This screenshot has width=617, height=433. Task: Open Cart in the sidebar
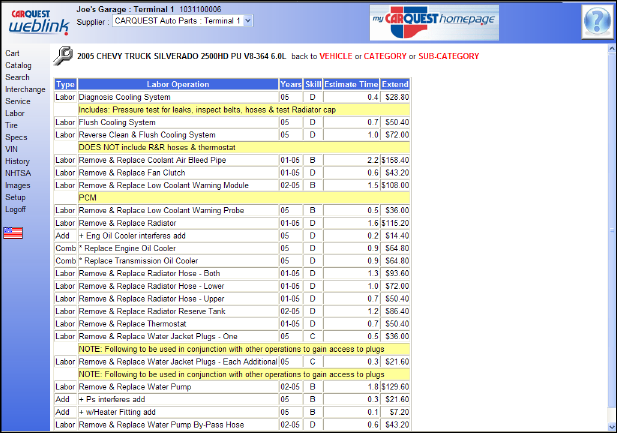point(12,53)
